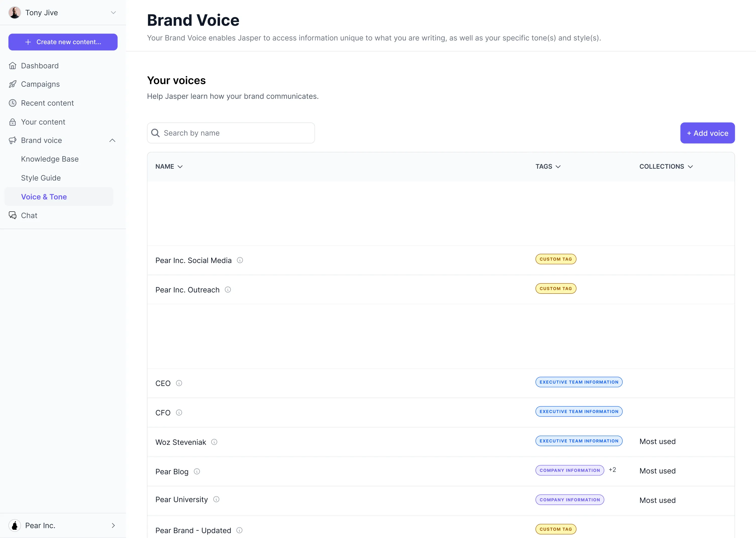Collapse the Brand voice menu chevron
This screenshot has height=538, width=756.
[x=113, y=140]
